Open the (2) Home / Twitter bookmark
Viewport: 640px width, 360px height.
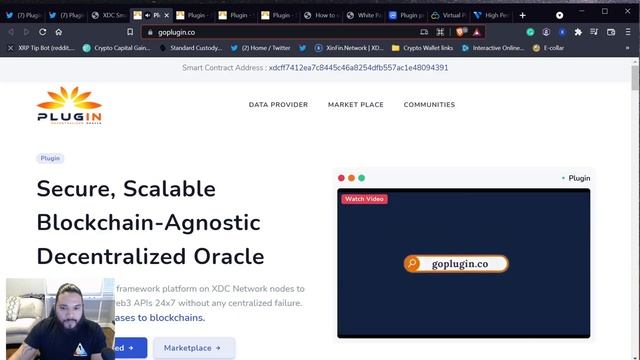(260, 48)
